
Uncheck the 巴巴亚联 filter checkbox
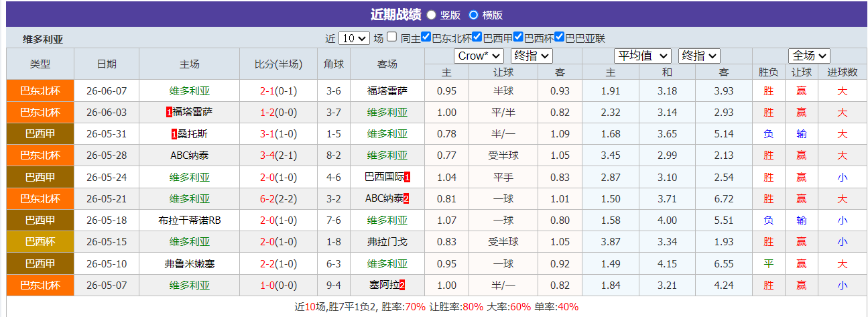click(560, 38)
